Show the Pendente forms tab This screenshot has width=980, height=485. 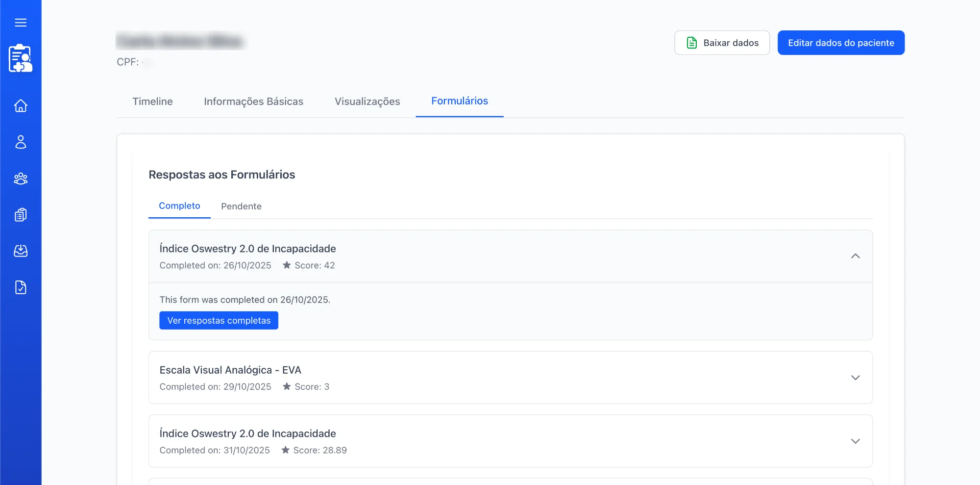click(x=241, y=206)
